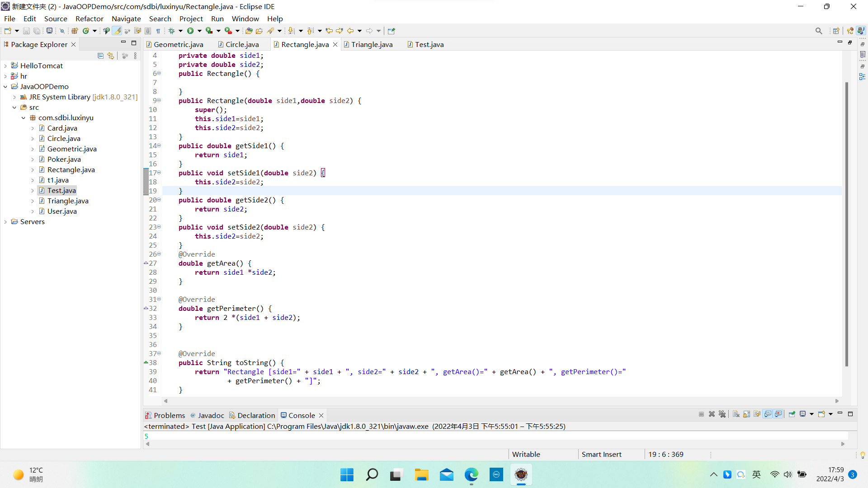The height and width of the screenshot is (488, 868).
Task: Expand the HelloTomcat project node
Action: tap(5, 66)
